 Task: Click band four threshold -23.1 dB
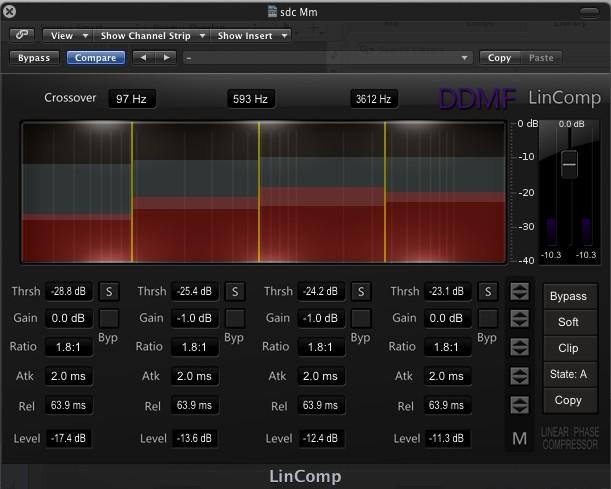tap(447, 291)
